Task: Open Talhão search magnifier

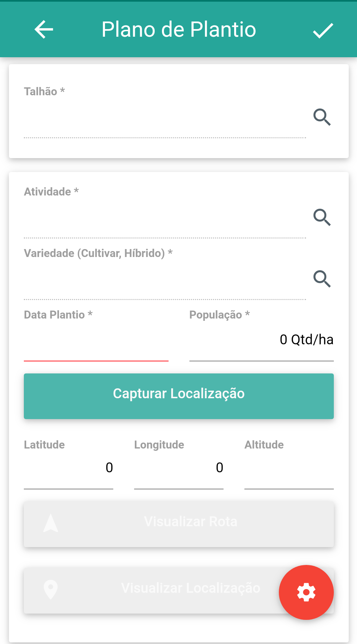Action: pyautogui.click(x=322, y=117)
